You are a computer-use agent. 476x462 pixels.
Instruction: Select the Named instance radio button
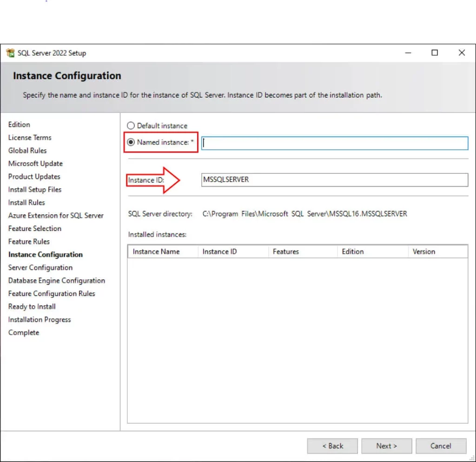click(x=132, y=143)
